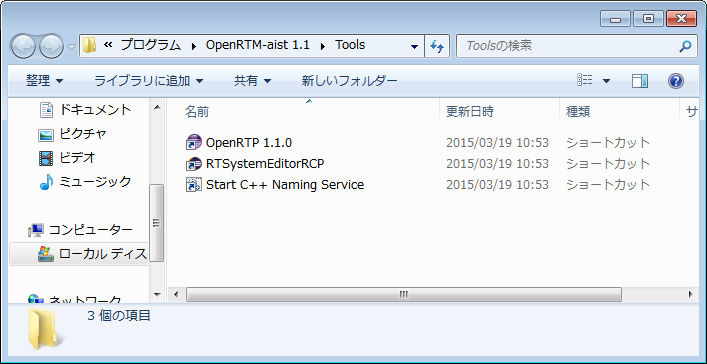Screen dimensions: 707x364
Task: Click the date for Start C++ Naming Service
Action: click(x=497, y=184)
